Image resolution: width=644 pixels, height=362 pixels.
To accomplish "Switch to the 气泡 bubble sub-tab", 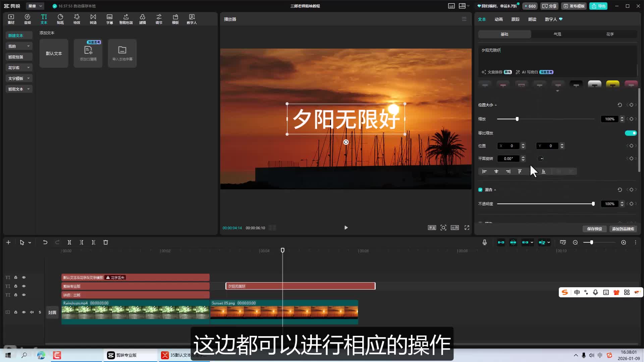I will (557, 34).
